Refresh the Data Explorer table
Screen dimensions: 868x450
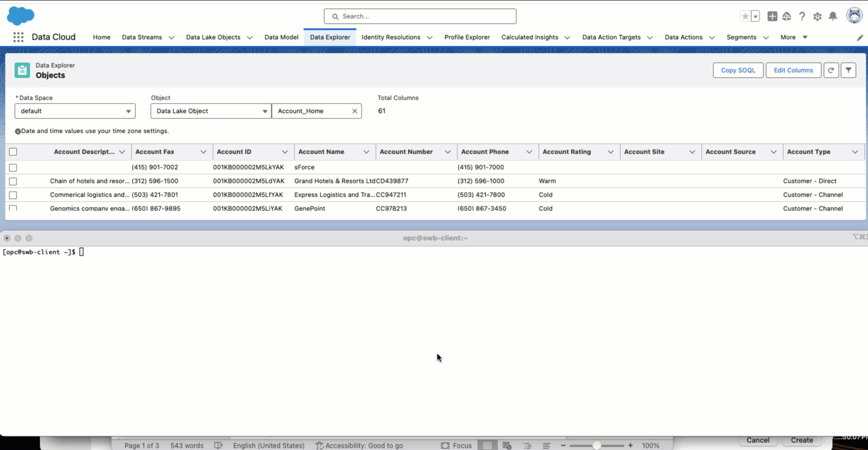click(x=831, y=70)
